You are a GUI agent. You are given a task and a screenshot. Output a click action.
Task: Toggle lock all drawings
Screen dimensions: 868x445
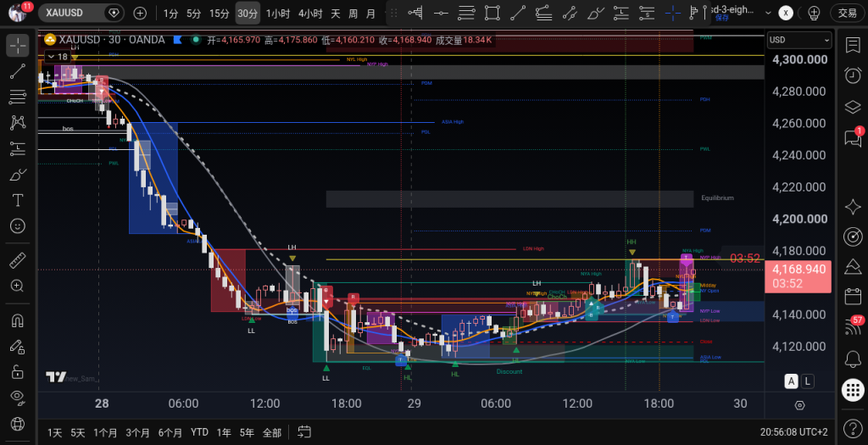click(18, 371)
